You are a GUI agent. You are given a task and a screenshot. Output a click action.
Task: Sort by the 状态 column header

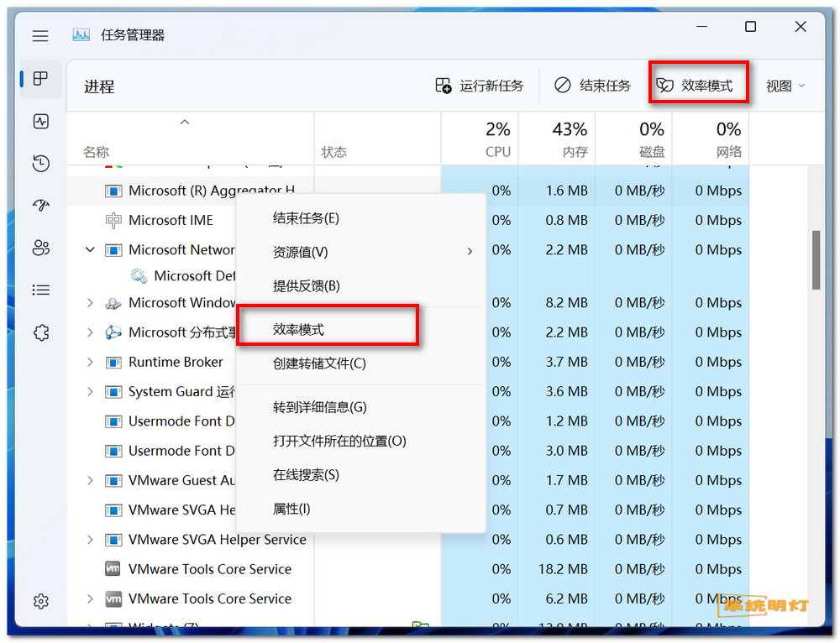[x=378, y=139]
